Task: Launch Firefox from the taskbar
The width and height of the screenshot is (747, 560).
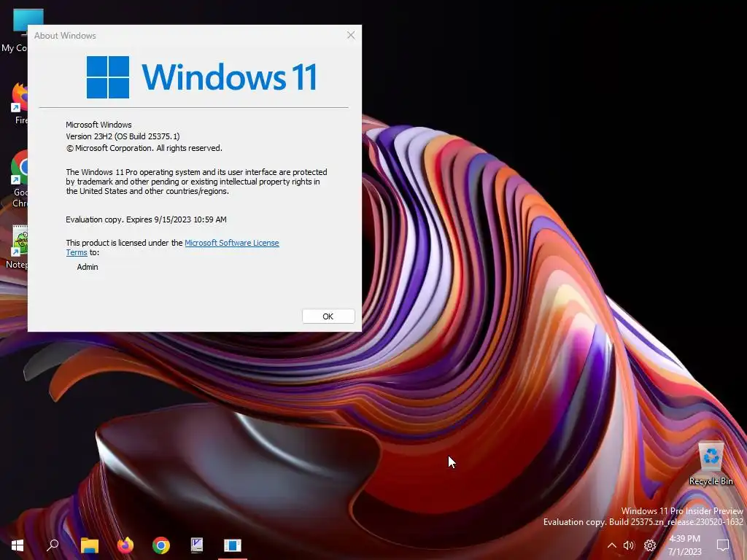Action: (x=125, y=545)
